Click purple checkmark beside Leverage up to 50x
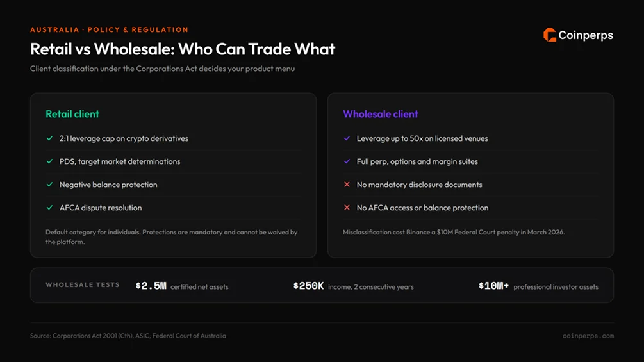 tap(347, 138)
